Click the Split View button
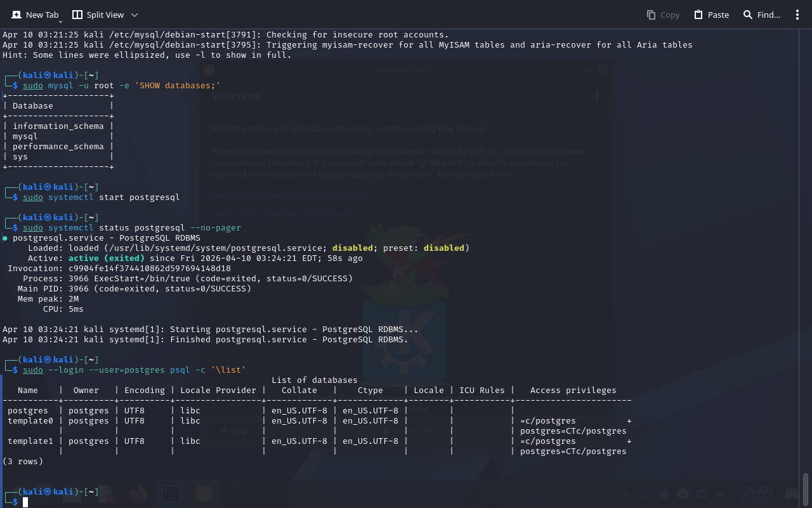The width and height of the screenshot is (812, 508). [x=97, y=15]
